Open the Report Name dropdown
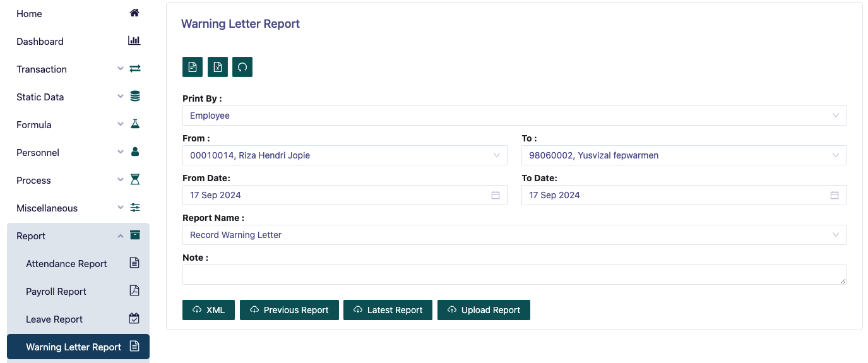868x363 pixels. tap(514, 235)
